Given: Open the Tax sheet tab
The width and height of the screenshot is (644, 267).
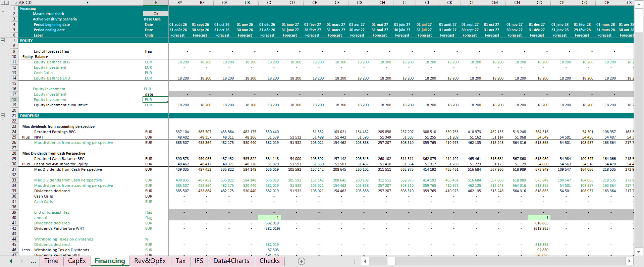Looking at the screenshot, I should point(180,261).
